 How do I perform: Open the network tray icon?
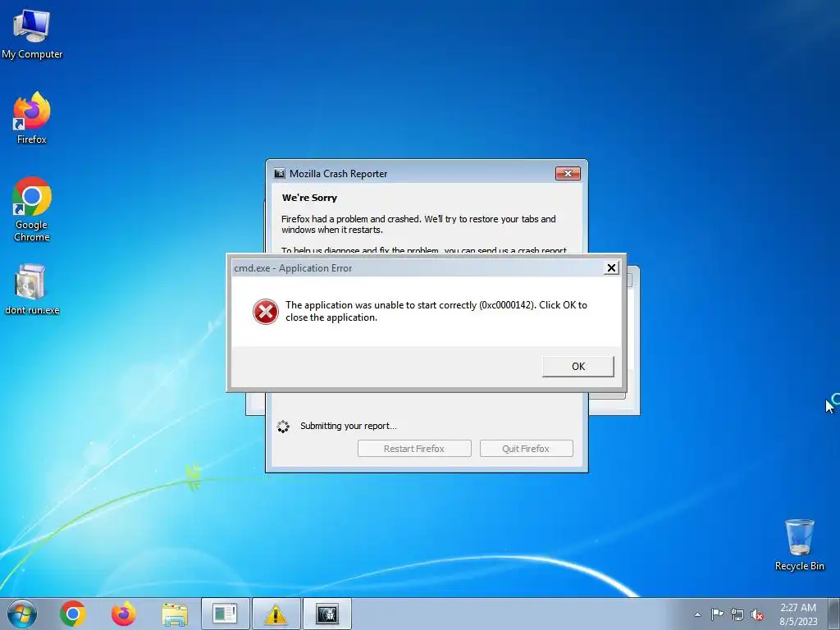tap(737, 614)
